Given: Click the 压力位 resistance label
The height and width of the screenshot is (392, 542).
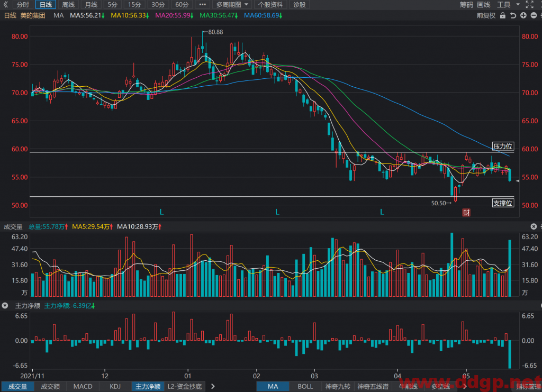Looking at the screenshot, I should pos(503,147).
